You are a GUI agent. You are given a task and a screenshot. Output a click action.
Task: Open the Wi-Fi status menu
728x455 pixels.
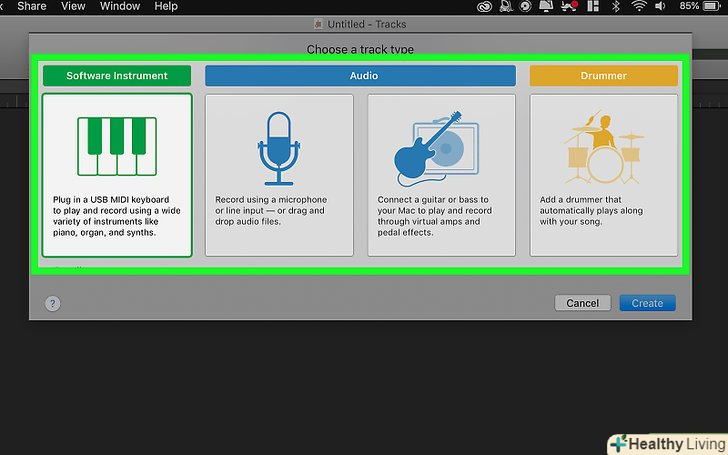(x=639, y=6)
